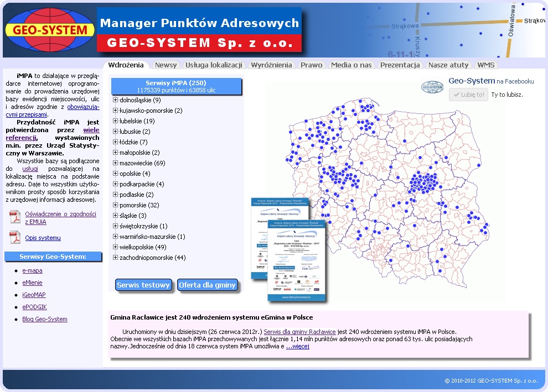Expand the łódzkie (7) node
Viewport: 548px width, 392px height.
[115, 142]
